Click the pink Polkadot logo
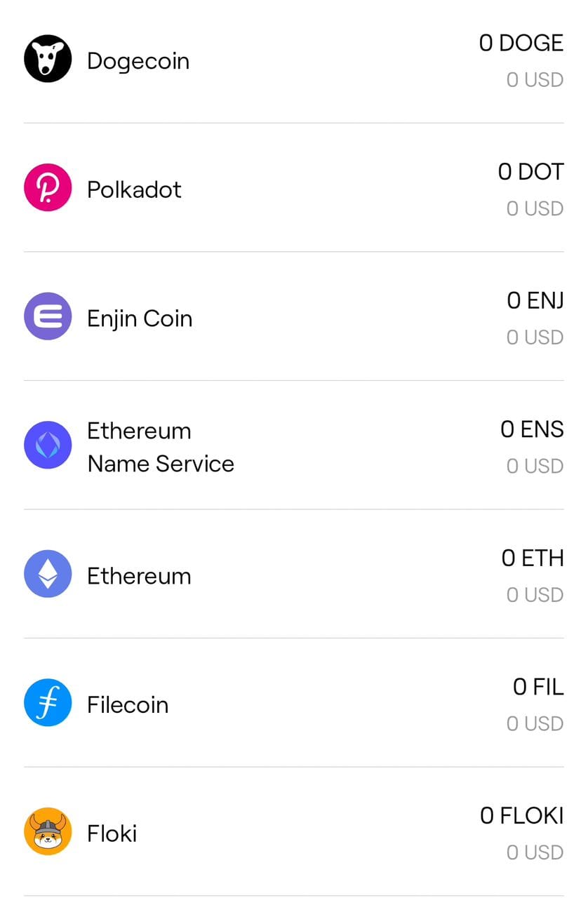This screenshot has height=898, width=588. tap(48, 187)
